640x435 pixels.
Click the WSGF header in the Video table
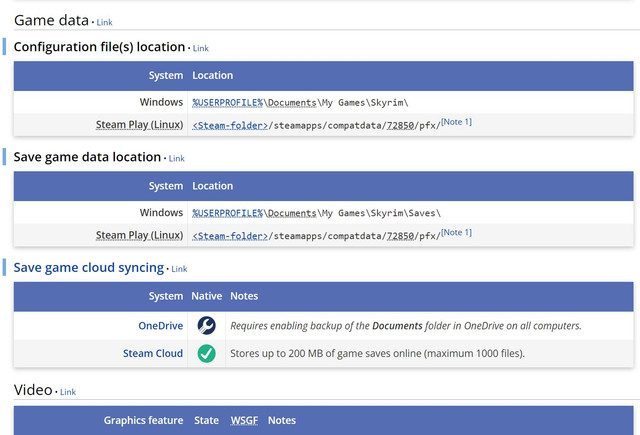(244, 420)
